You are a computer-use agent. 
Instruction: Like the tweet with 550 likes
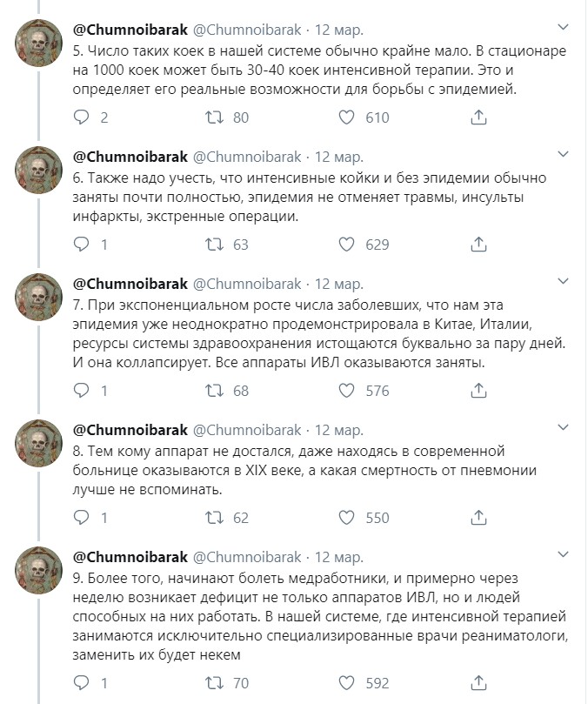346,518
